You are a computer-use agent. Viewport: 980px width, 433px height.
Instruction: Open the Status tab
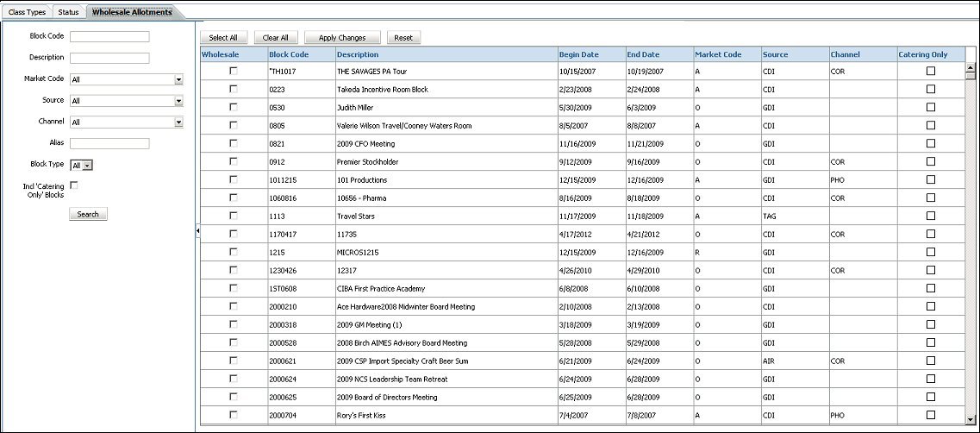coord(69,12)
